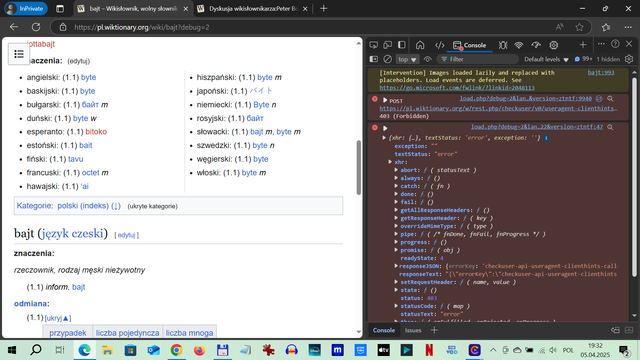
Task: Reload the page with the refresh icon
Action: pos(36,27)
